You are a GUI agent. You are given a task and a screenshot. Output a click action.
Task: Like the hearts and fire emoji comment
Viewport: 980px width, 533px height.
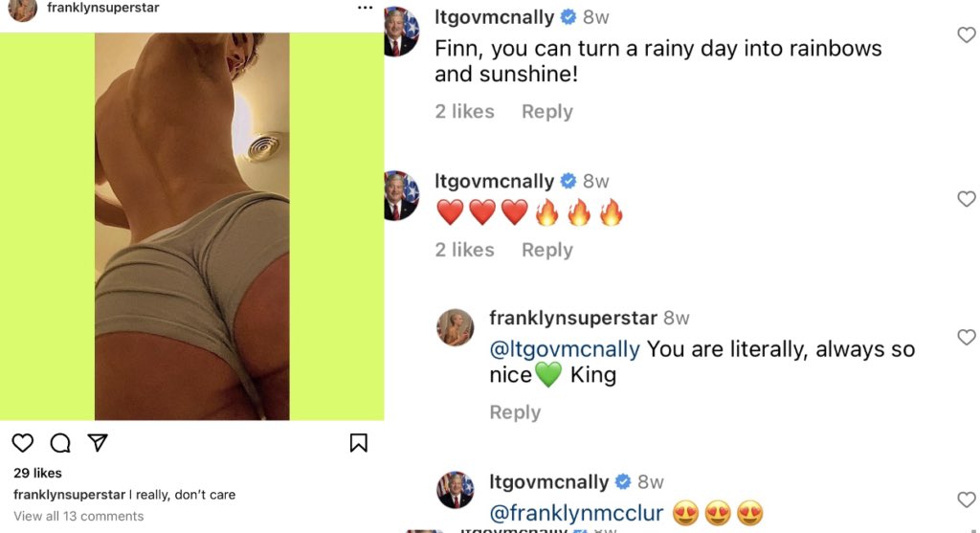click(967, 199)
